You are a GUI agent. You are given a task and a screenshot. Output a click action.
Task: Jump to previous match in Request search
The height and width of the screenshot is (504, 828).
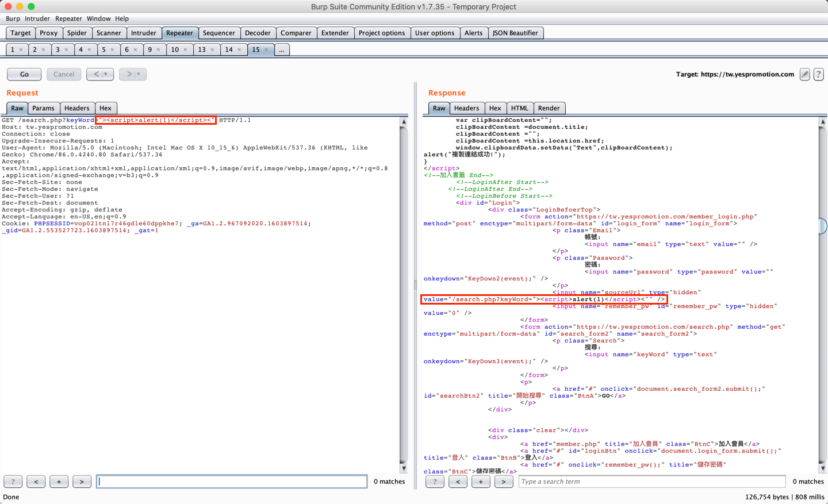[36, 482]
